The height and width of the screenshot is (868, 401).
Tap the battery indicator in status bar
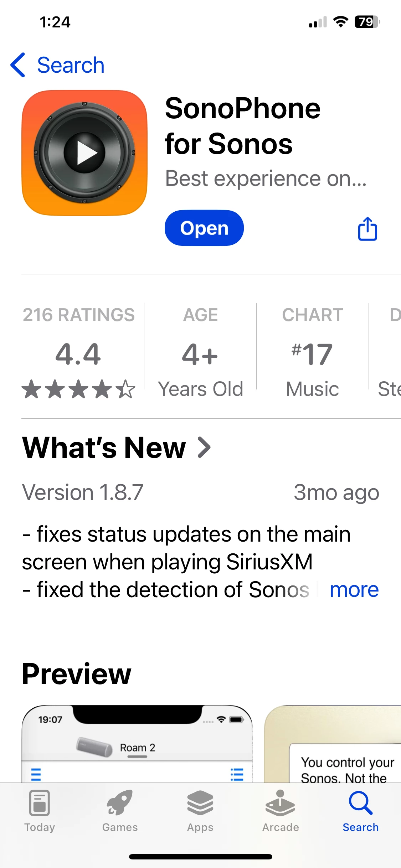367,22
